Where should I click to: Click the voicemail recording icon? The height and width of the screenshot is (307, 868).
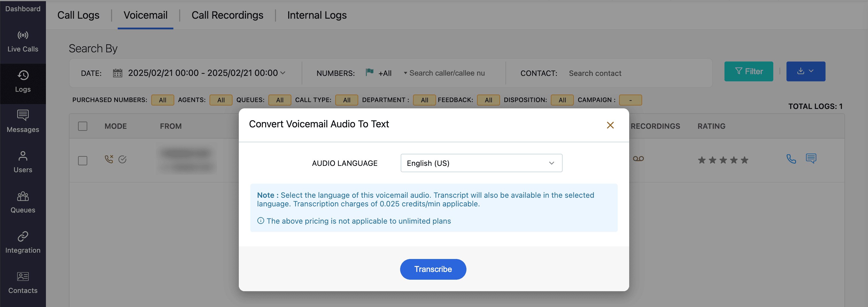638,159
